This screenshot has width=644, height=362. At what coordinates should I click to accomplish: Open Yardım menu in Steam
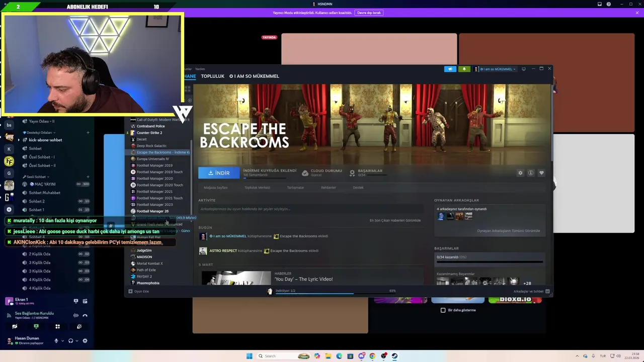tap(200, 69)
